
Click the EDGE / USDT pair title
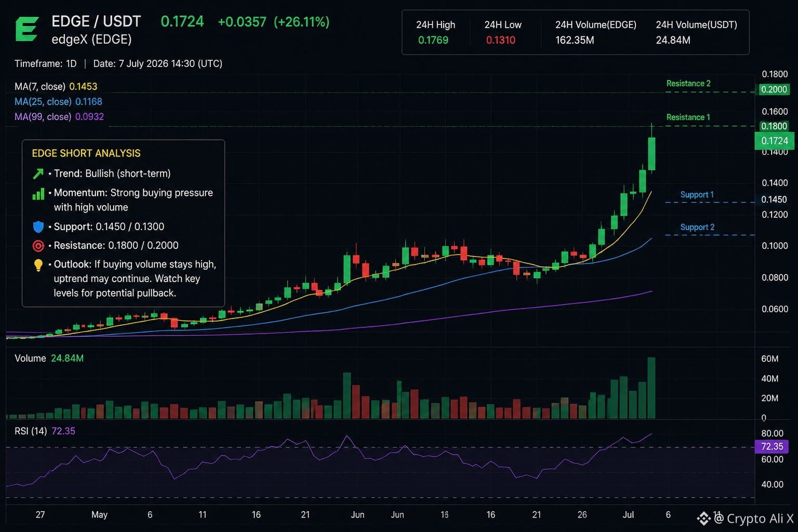click(96, 21)
